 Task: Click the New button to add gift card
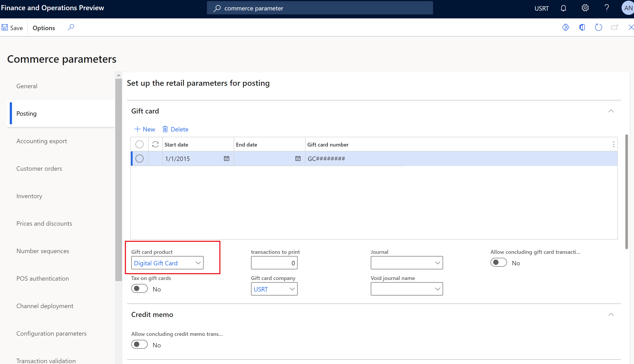click(x=145, y=129)
